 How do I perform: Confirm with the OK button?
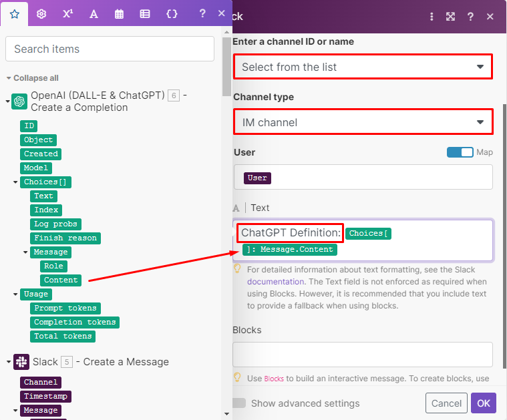(x=484, y=403)
